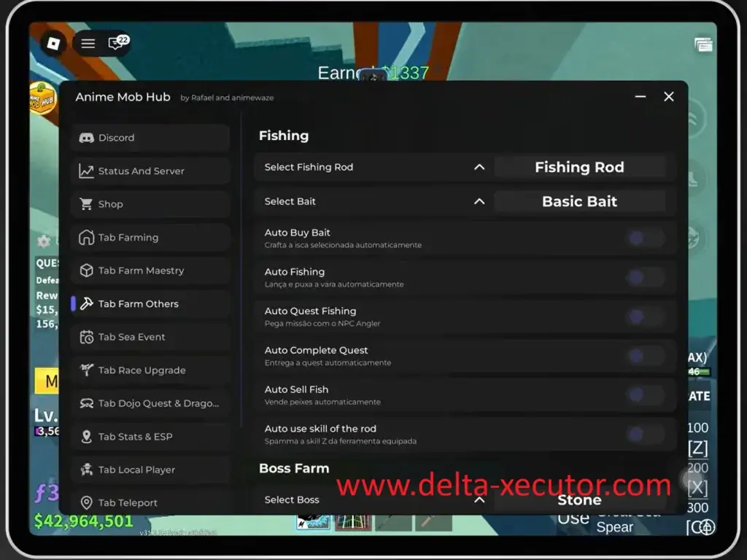This screenshot has height=560, width=747.
Task: Open Tab Race Upgrade
Action: click(x=150, y=370)
